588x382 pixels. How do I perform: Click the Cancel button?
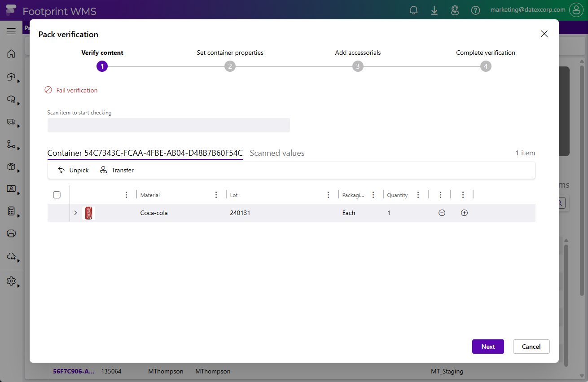tap(531, 347)
